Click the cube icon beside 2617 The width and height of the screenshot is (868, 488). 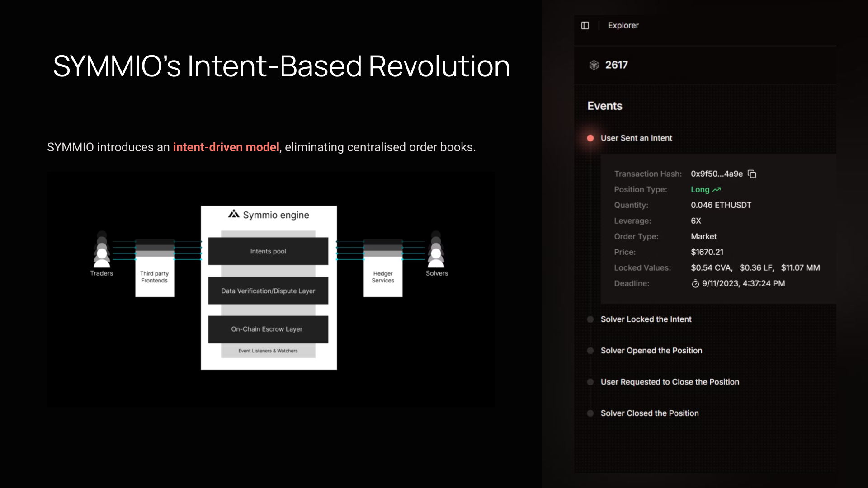[x=594, y=65]
